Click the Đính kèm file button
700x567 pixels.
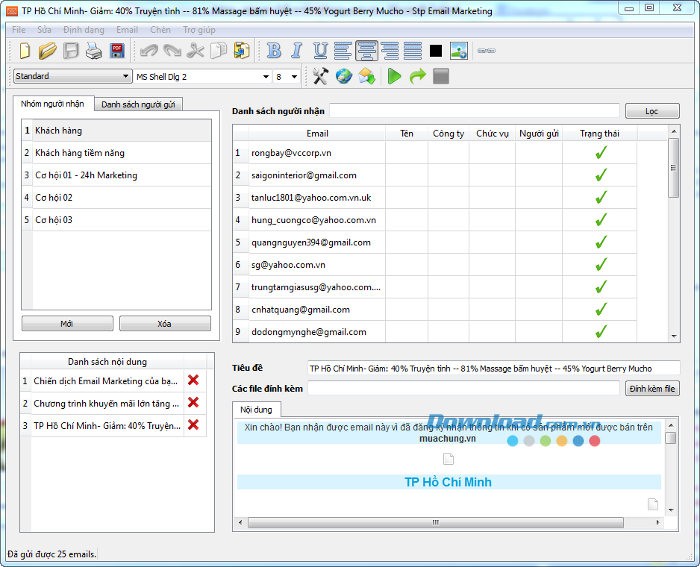652,388
